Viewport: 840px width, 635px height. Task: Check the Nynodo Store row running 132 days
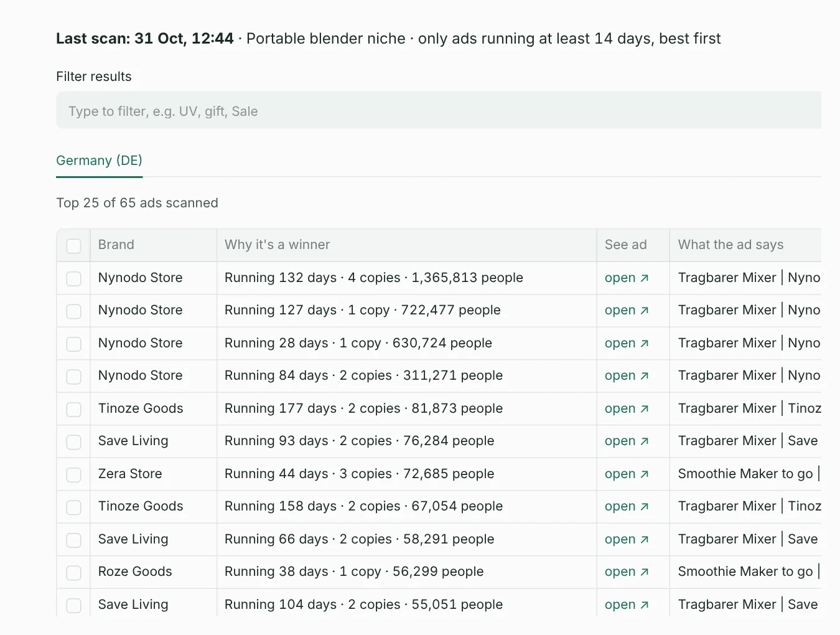coord(74,278)
